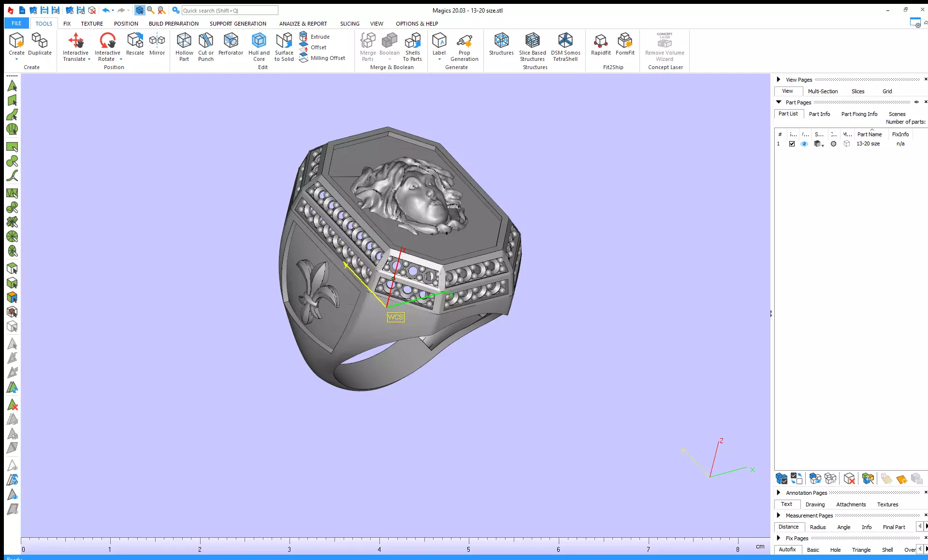Open the Label dropdown arrow

click(x=439, y=59)
